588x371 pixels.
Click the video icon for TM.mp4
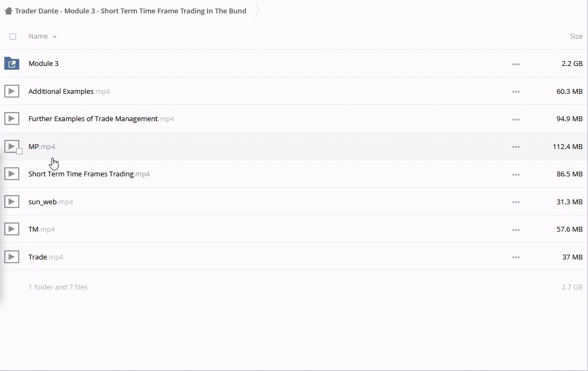12,229
